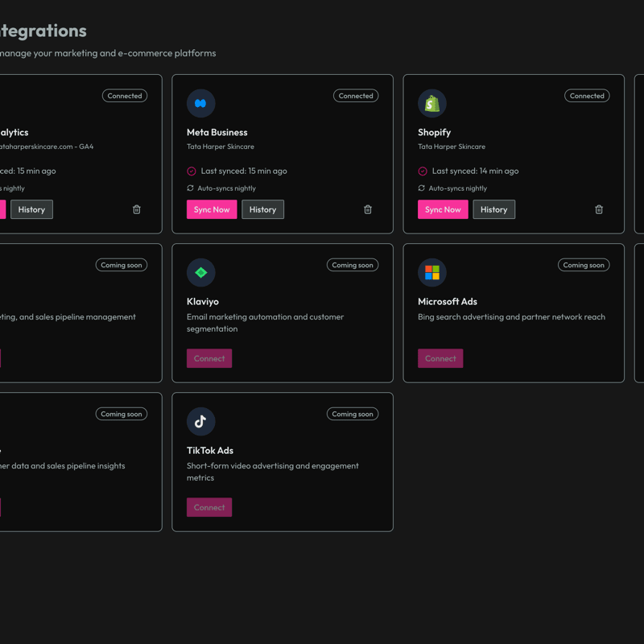This screenshot has height=644, width=644.
Task: Click the TikTok Ads music note icon
Action: point(201,422)
